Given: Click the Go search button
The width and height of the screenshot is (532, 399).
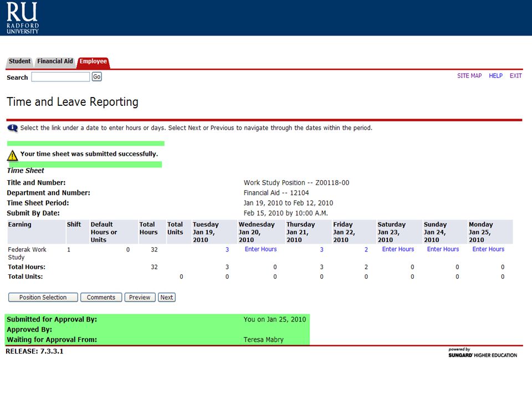Looking at the screenshot, I should pos(96,76).
